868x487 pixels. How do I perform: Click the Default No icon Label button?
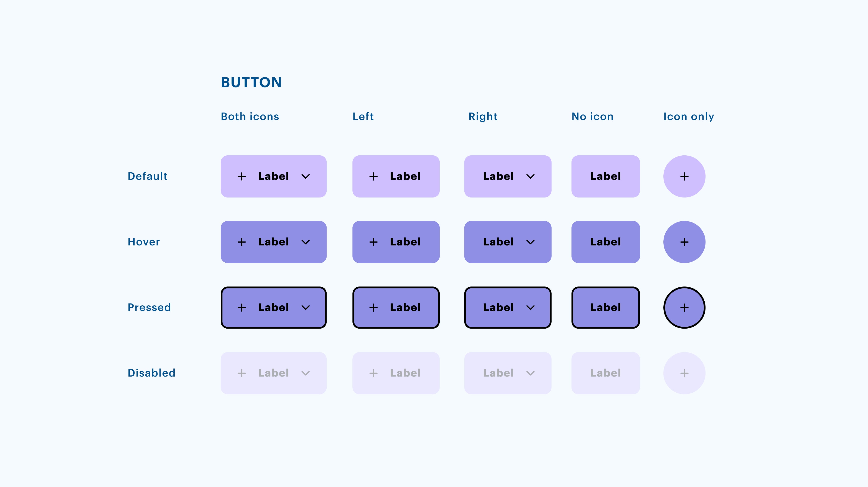point(605,176)
